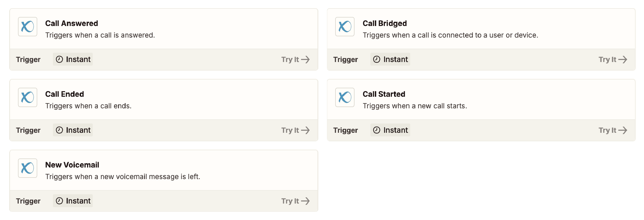Click the Trigger label on Call Bridged card
Screen dimensions: 644x220
pos(346,59)
